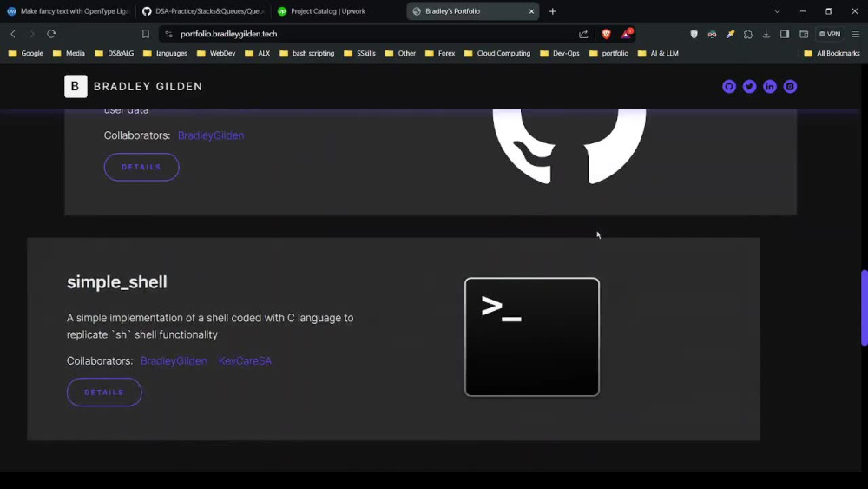Expand the tab search dropdown arrow

click(x=777, y=11)
